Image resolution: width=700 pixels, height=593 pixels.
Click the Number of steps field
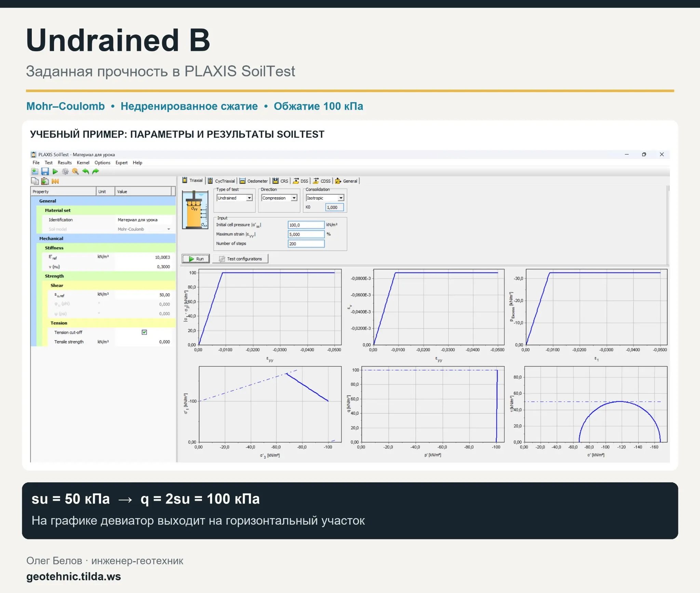pos(306,244)
